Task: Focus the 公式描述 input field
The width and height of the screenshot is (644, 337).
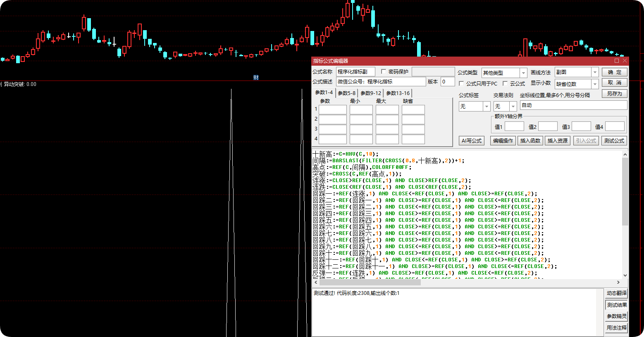Action: pos(381,82)
